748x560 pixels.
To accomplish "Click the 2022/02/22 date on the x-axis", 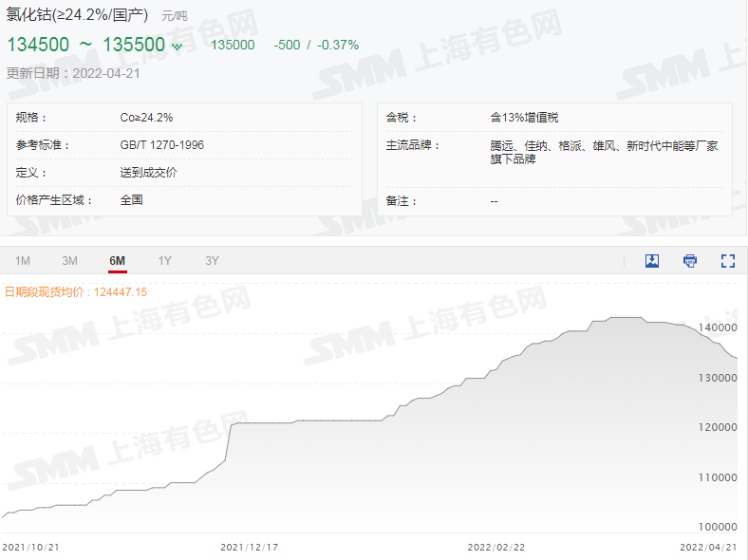I will click(496, 548).
